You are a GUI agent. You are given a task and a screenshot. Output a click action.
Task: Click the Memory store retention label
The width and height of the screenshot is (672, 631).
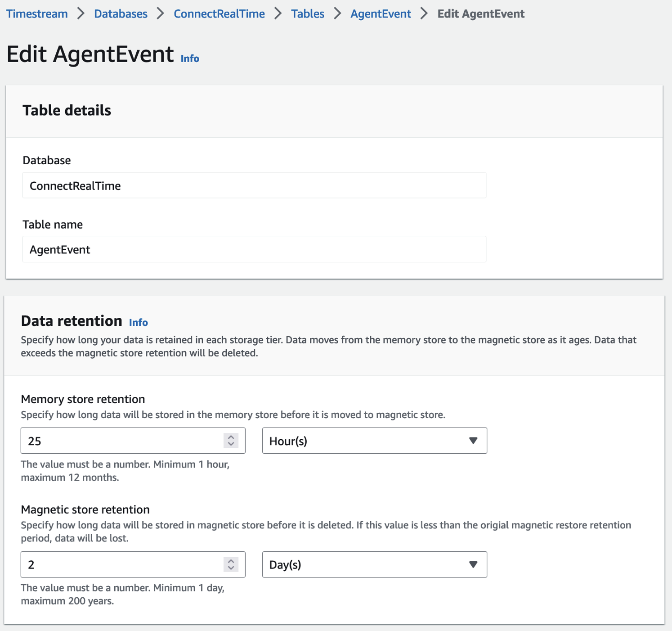click(x=83, y=399)
